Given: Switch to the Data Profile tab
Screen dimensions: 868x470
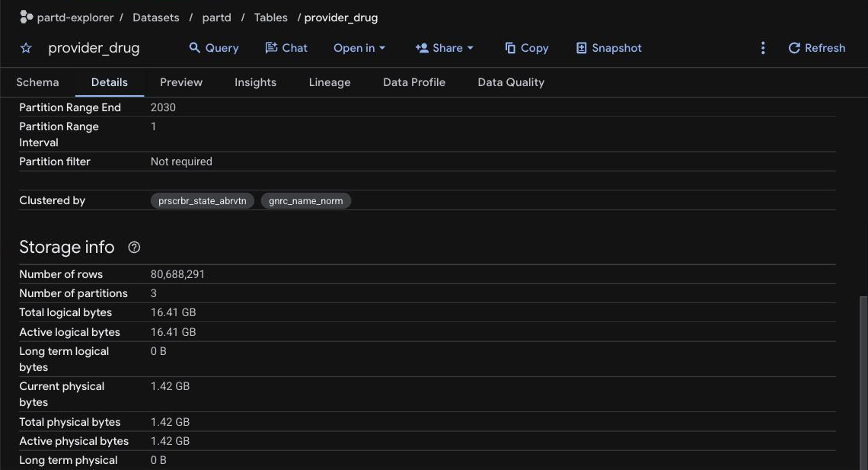Looking at the screenshot, I should [414, 82].
